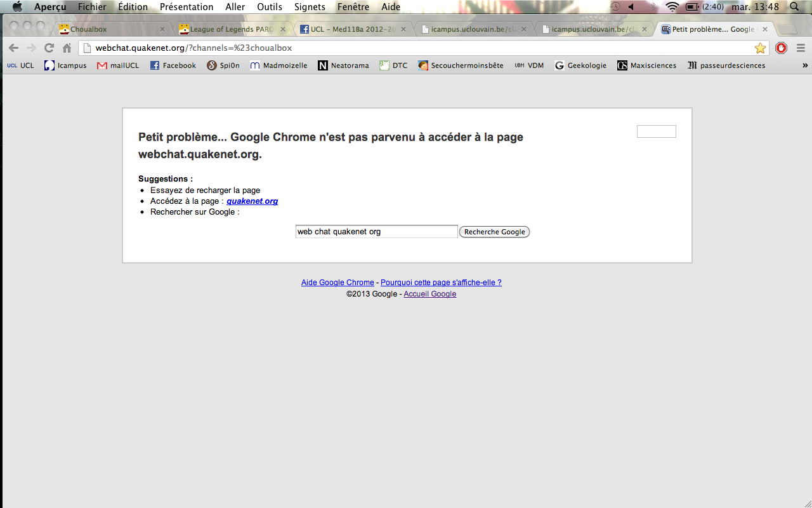Click the battery status icon
The image size is (812, 508).
click(692, 7)
